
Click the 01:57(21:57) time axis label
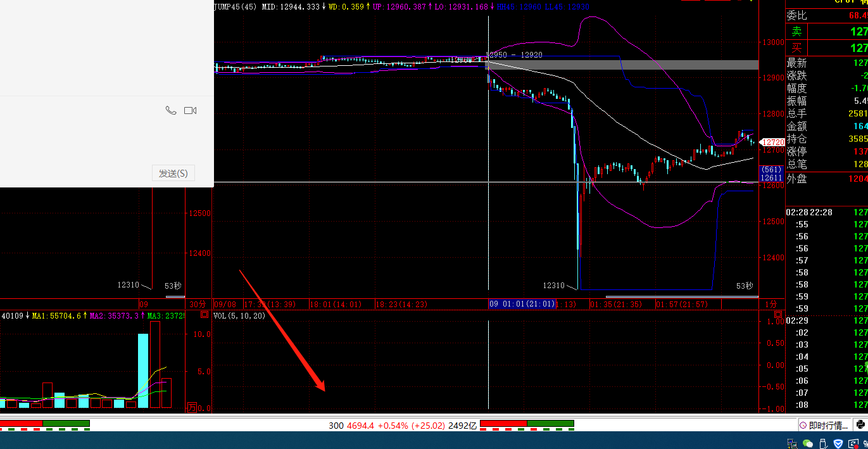coord(682,305)
